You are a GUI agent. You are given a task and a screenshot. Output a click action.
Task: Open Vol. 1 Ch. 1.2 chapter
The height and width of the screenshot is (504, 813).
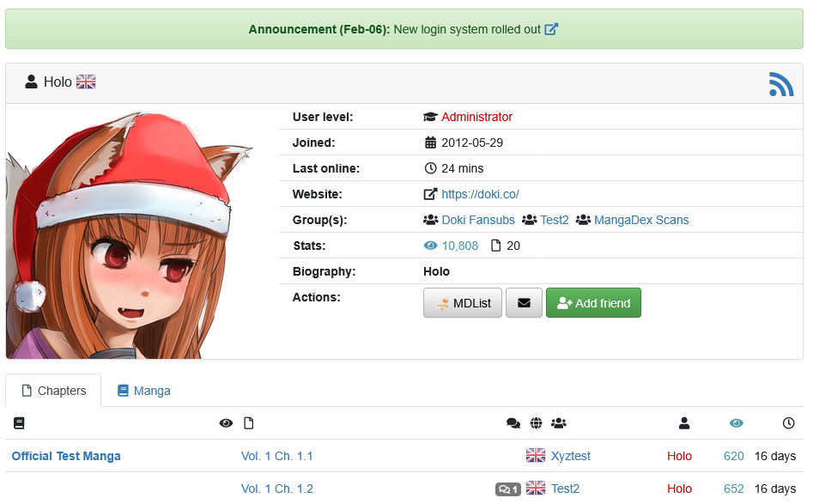(x=277, y=489)
